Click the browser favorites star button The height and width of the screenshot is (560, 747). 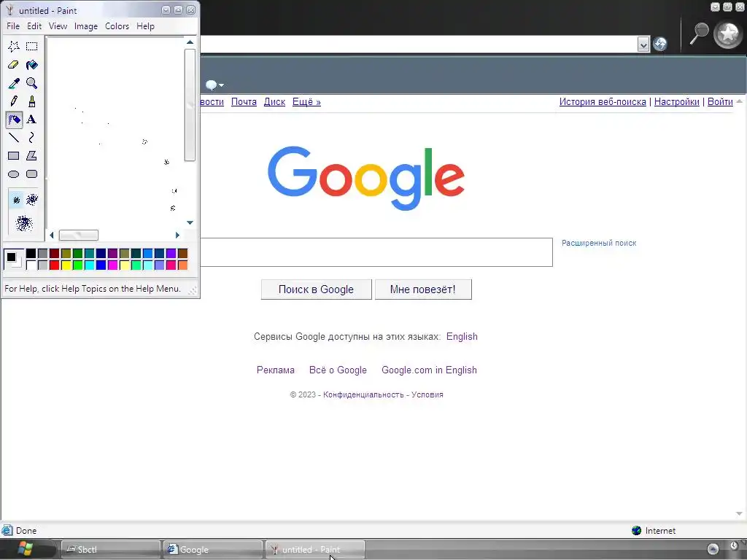729,34
